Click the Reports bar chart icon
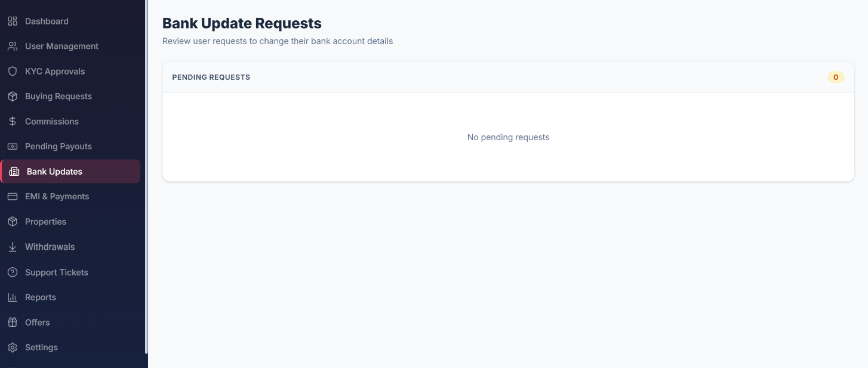This screenshot has height=368, width=868. coord(13,298)
